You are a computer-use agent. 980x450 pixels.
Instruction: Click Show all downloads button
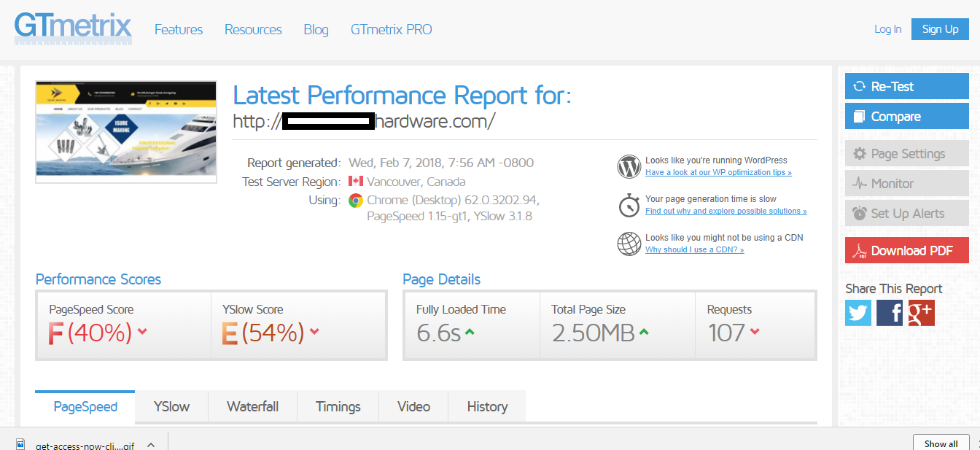941,443
